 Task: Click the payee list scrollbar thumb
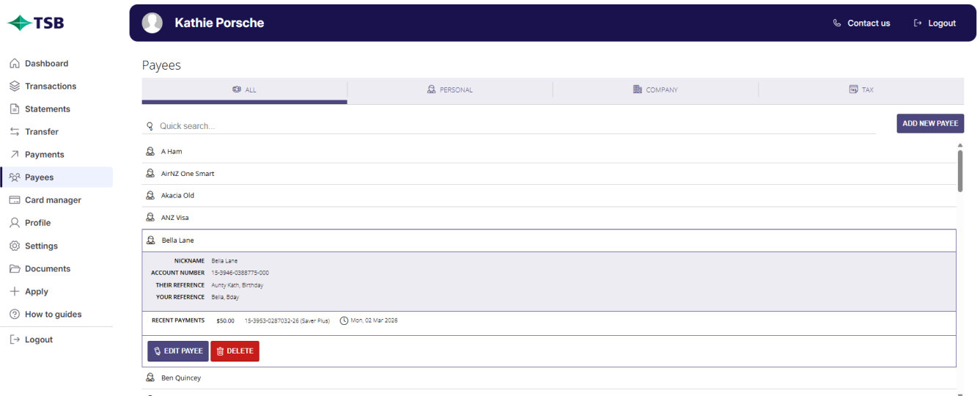point(960,171)
